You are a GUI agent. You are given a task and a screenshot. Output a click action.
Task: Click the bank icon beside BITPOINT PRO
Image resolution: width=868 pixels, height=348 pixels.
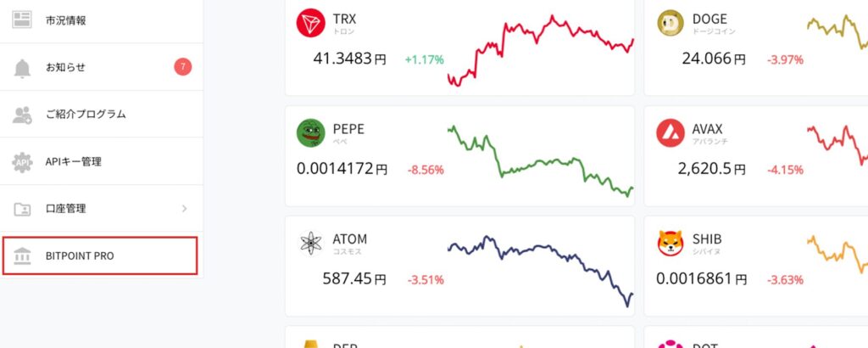tap(23, 256)
